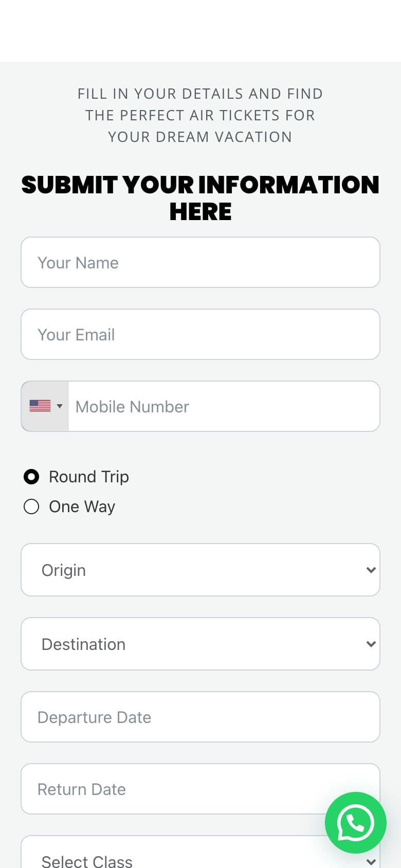401x868 pixels.
Task: Open the Select Class dropdown
Action: coord(200,852)
